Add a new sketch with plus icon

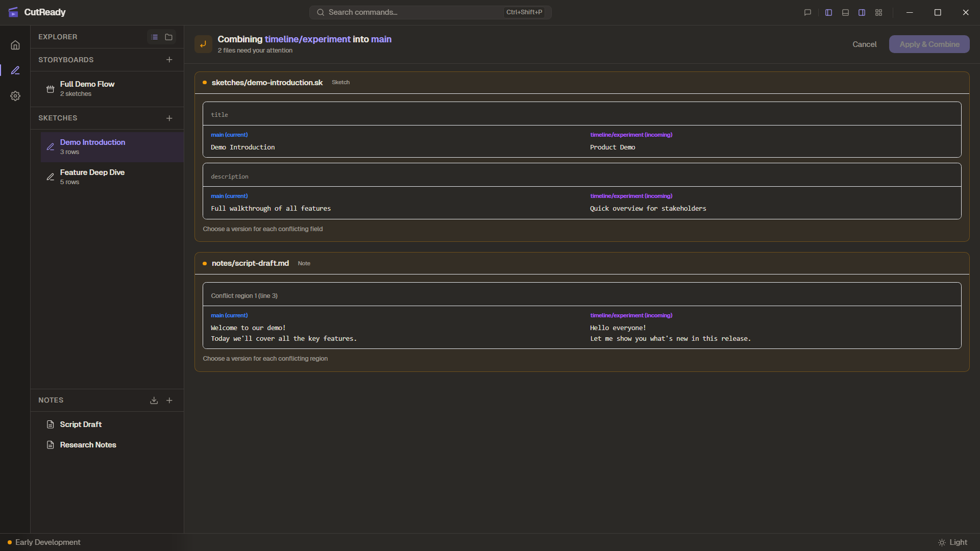pyautogui.click(x=169, y=118)
